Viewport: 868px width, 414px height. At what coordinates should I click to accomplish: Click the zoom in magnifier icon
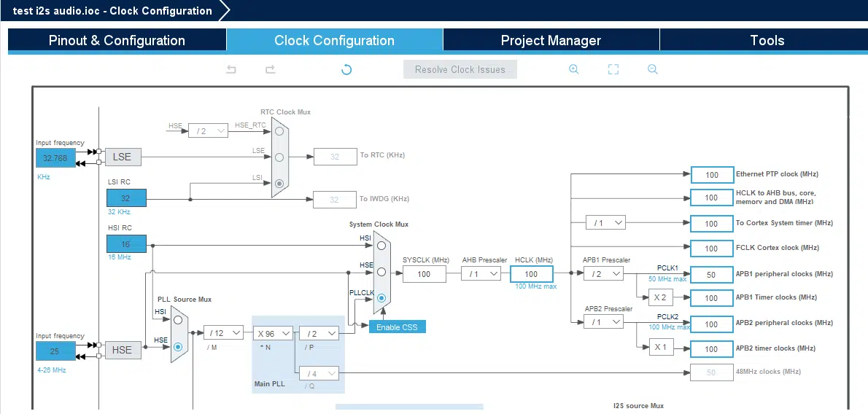click(574, 69)
